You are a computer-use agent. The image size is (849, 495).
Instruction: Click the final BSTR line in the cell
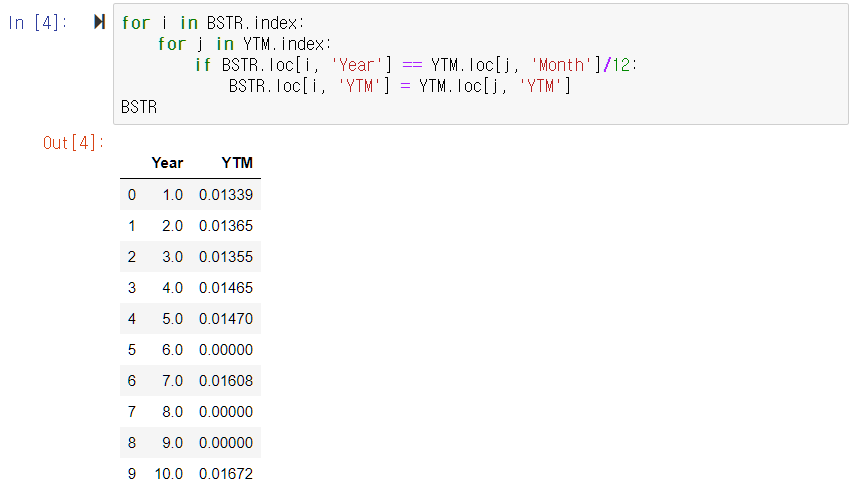(139, 107)
